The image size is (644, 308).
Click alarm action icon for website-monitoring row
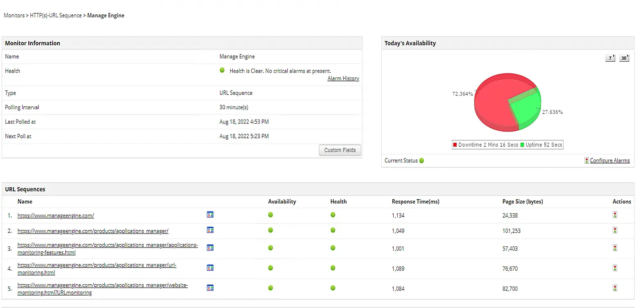coord(615,288)
